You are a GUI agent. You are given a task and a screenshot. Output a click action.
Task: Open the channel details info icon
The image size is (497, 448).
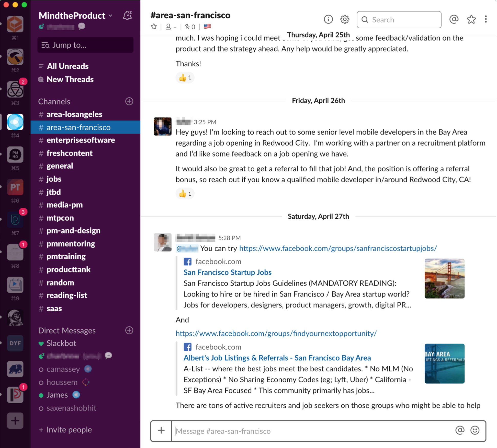[x=328, y=19]
